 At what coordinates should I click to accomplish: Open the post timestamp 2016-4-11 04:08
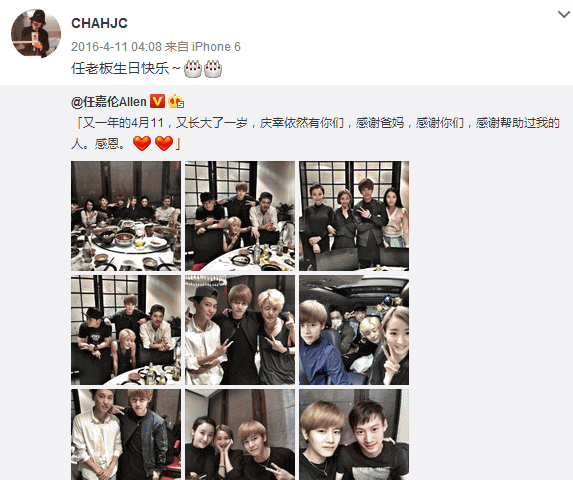(116, 47)
